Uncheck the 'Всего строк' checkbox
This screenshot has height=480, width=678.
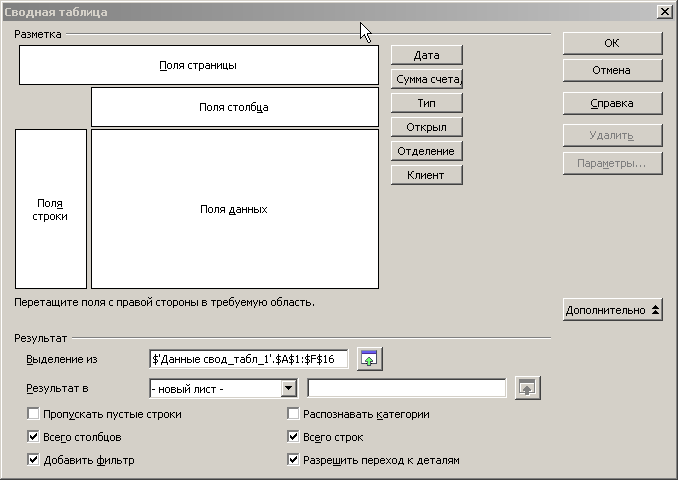(x=294, y=437)
